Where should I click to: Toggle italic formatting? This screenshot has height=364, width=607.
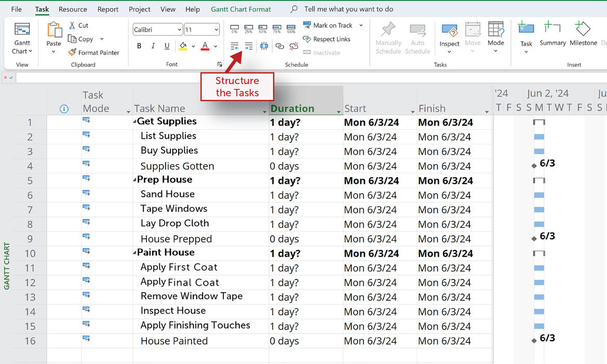(x=153, y=46)
